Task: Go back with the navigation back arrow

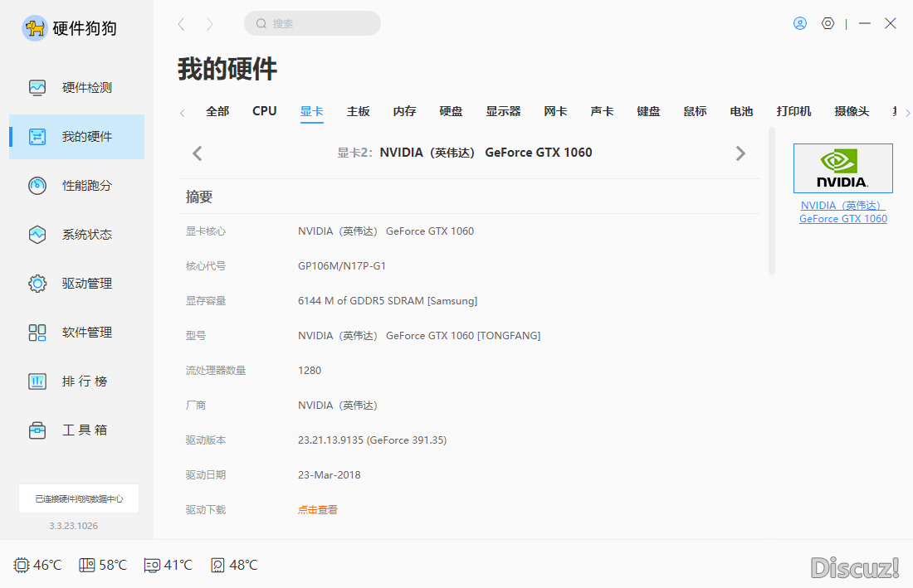Action: 182,24
